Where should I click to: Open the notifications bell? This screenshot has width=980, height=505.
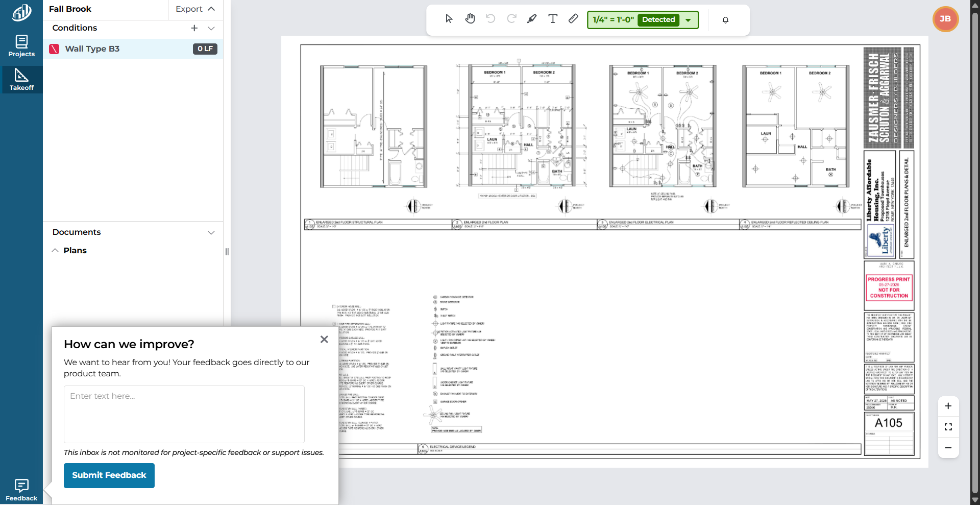pyautogui.click(x=725, y=20)
